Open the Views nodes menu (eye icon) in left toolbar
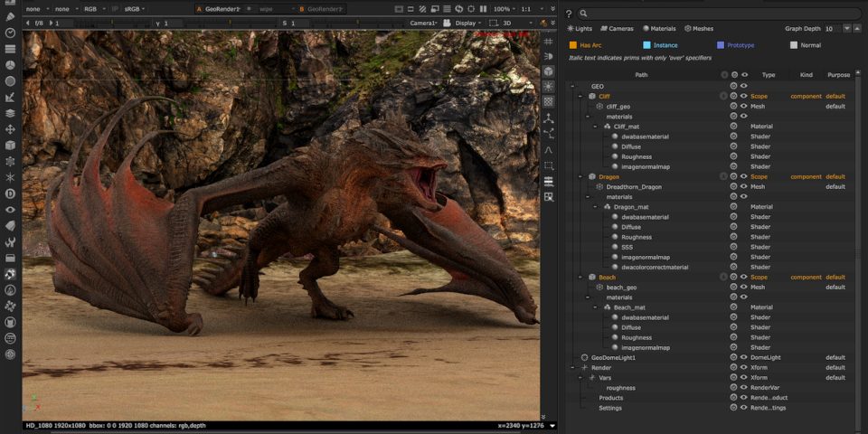 10,210
